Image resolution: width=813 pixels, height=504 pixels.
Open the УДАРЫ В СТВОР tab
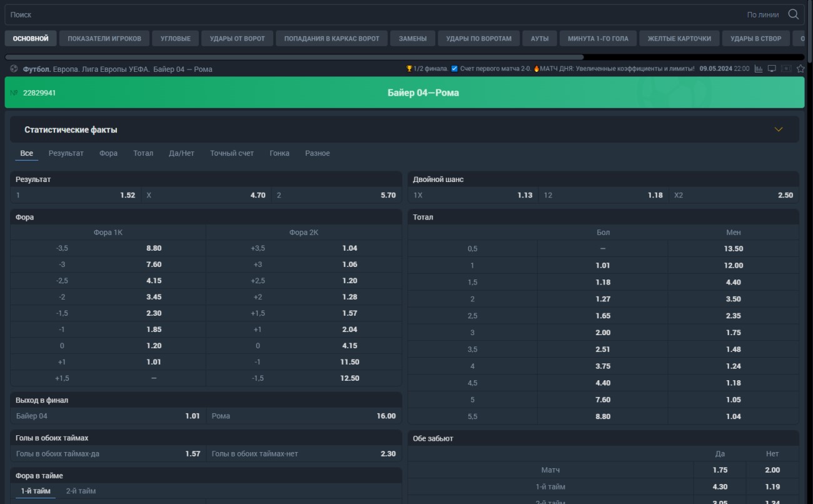[x=756, y=38]
